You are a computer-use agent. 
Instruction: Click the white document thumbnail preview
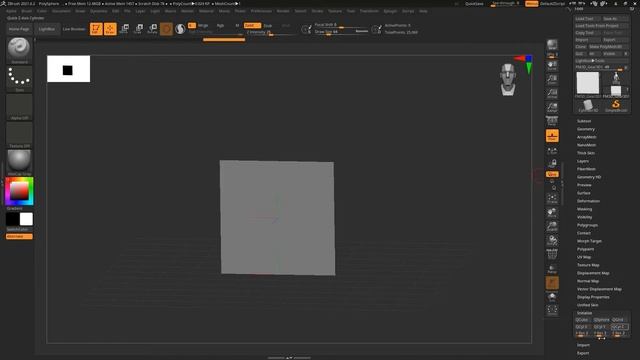click(x=69, y=69)
